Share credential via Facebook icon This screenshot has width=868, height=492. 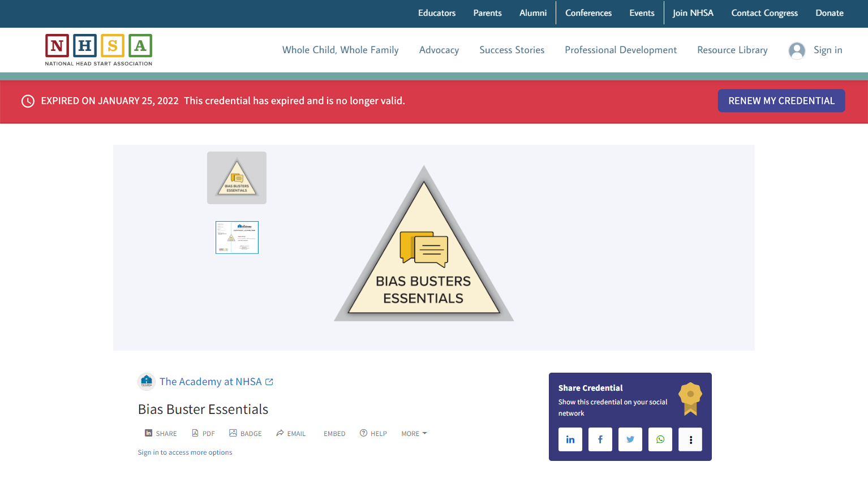point(600,439)
